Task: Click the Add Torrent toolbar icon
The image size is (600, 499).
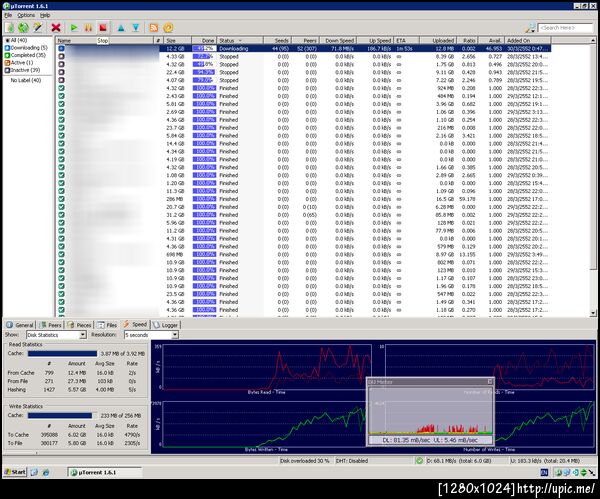Action: click(x=10, y=28)
